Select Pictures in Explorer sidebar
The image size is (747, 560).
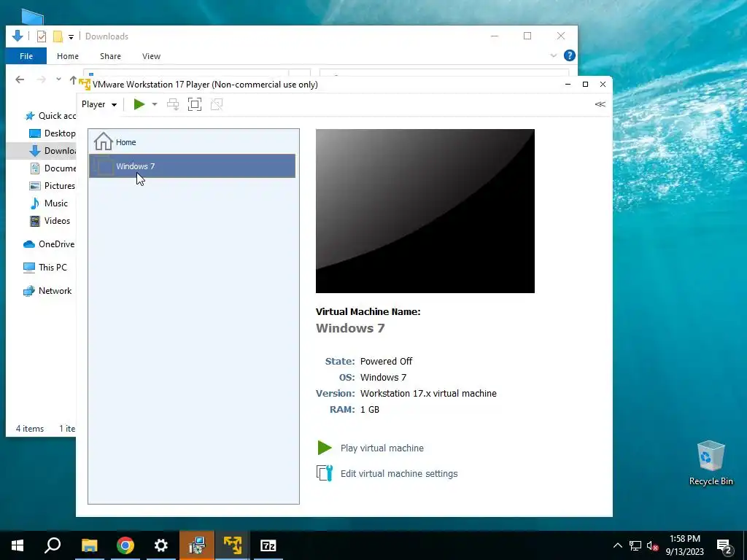pos(53,186)
